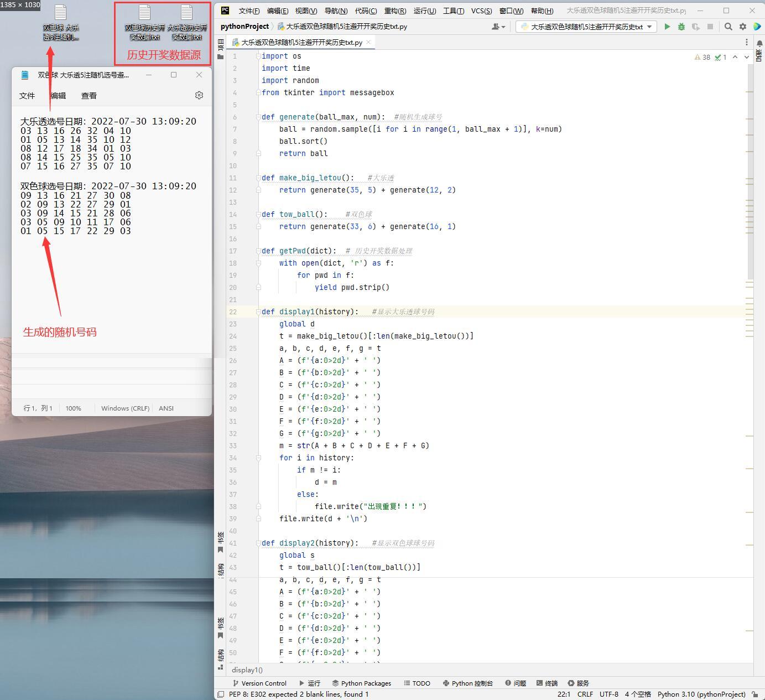Viewport: 765px width, 700px height.
Task: Open the 问题 tool window
Action: click(516, 683)
